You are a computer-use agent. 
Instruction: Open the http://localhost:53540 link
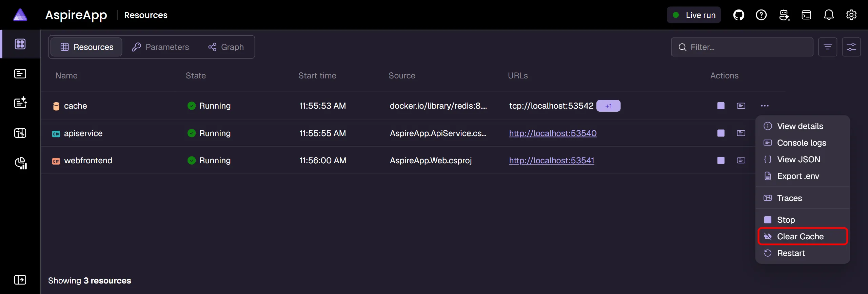[x=553, y=133]
